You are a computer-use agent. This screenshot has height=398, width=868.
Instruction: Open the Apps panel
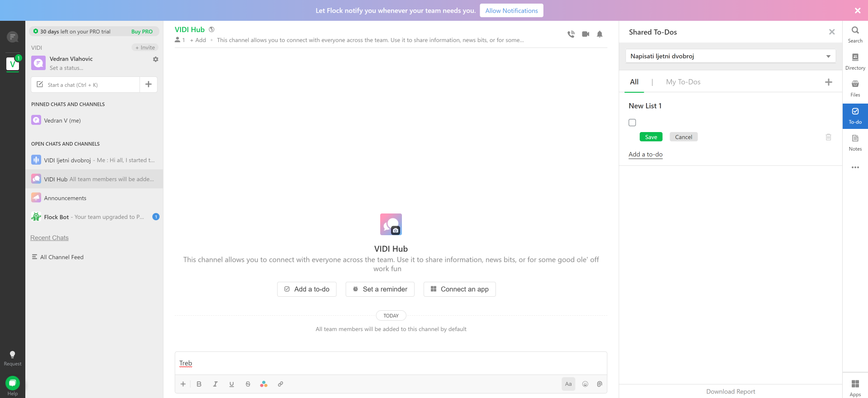[x=855, y=388]
